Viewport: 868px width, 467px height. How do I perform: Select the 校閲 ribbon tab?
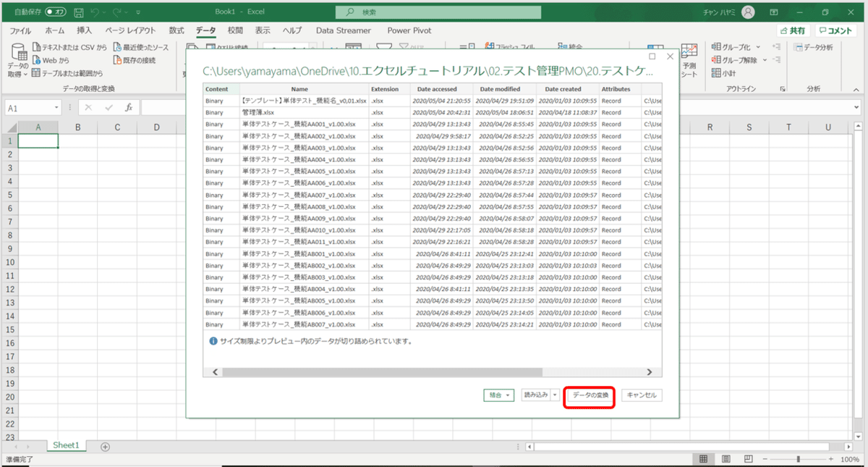click(235, 30)
